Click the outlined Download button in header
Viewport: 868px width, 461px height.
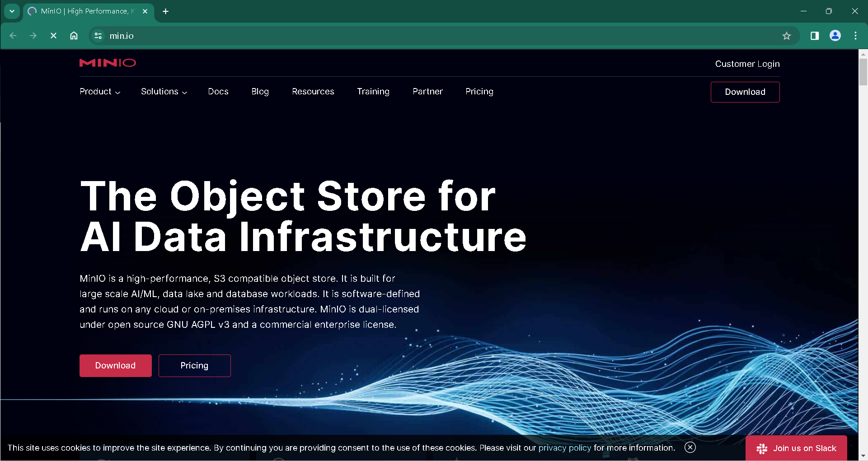pyautogui.click(x=745, y=92)
